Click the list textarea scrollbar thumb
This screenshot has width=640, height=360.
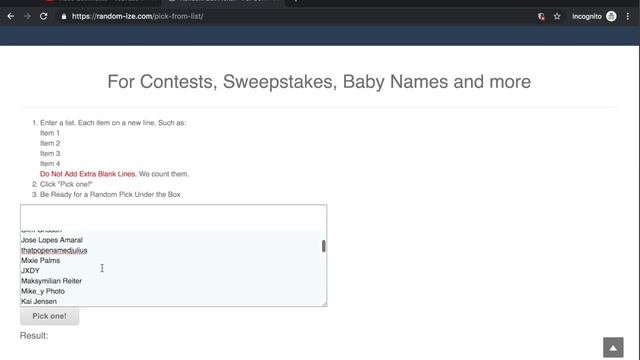pyautogui.click(x=324, y=246)
